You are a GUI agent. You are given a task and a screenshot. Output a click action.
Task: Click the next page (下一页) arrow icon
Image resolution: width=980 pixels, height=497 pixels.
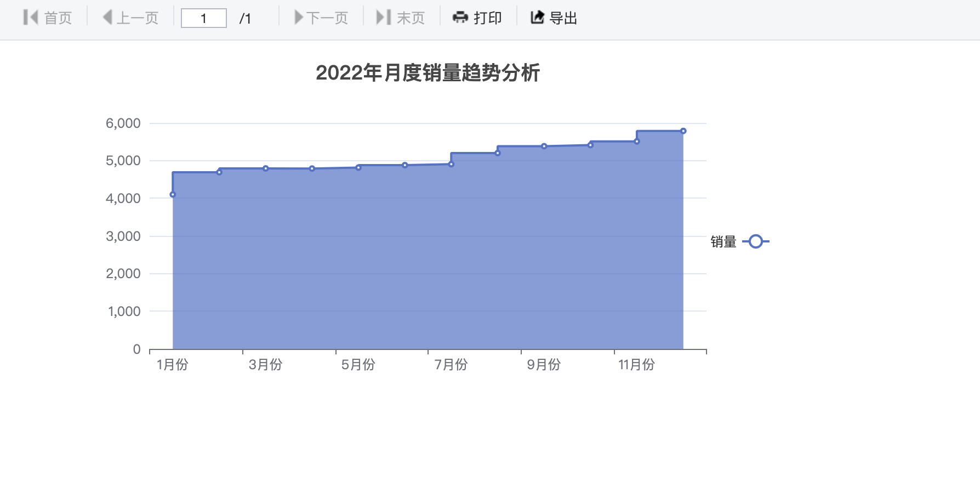tap(299, 18)
